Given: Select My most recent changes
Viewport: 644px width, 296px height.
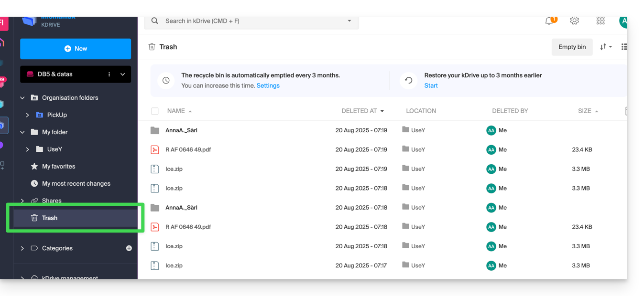Looking at the screenshot, I should [x=76, y=184].
